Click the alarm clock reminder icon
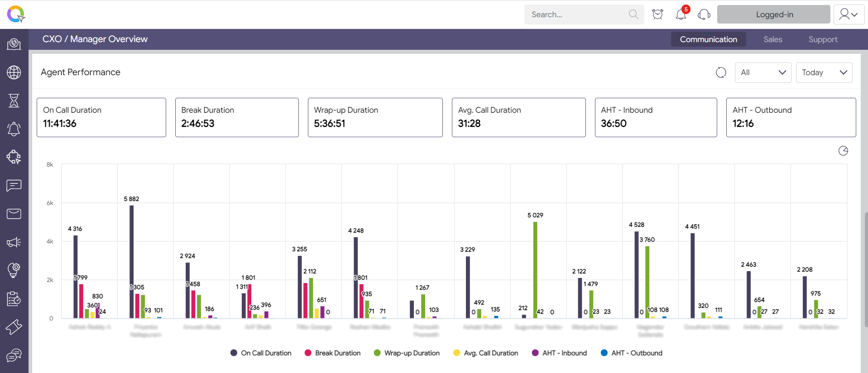 [657, 14]
